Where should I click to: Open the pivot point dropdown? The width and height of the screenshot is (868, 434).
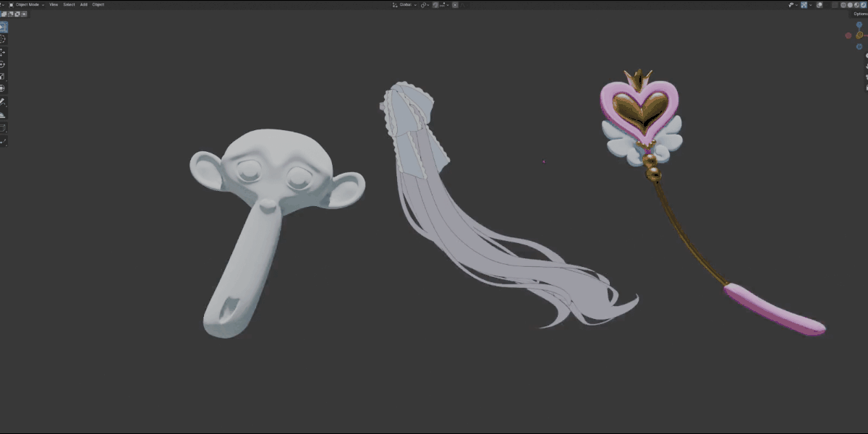coord(425,5)
